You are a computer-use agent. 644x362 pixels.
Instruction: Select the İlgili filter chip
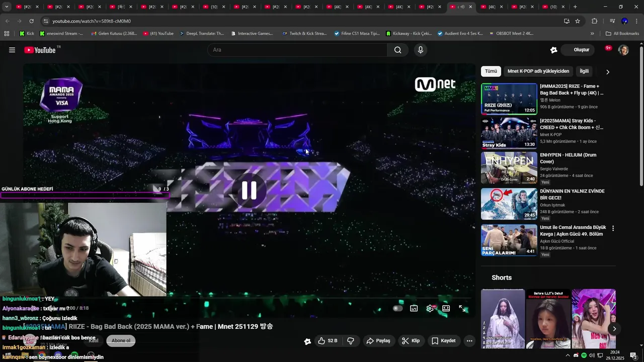[584, 71]
